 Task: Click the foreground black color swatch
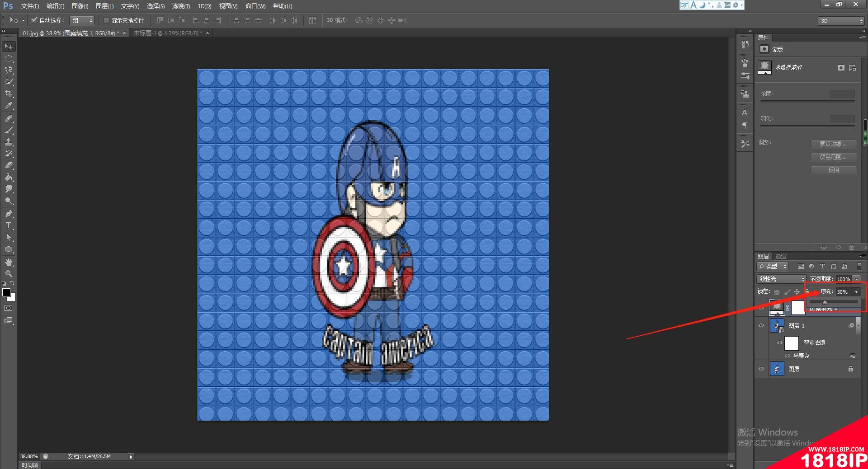[x=6, y=292]
